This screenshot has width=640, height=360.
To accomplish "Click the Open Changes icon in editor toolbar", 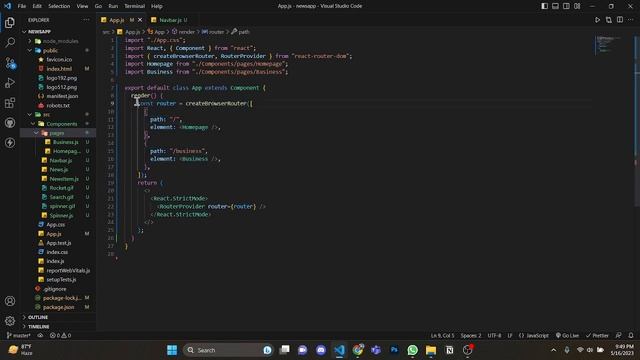I will point(609,20).
